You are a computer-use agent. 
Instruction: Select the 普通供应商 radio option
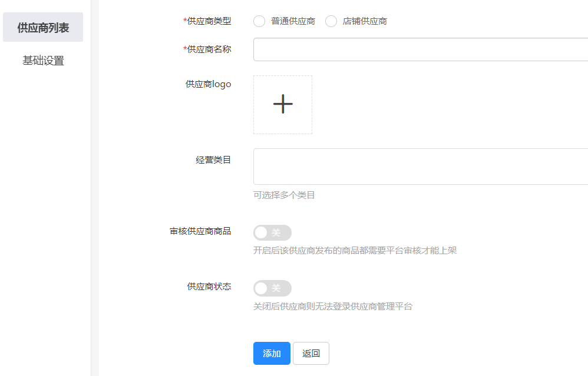259,21
